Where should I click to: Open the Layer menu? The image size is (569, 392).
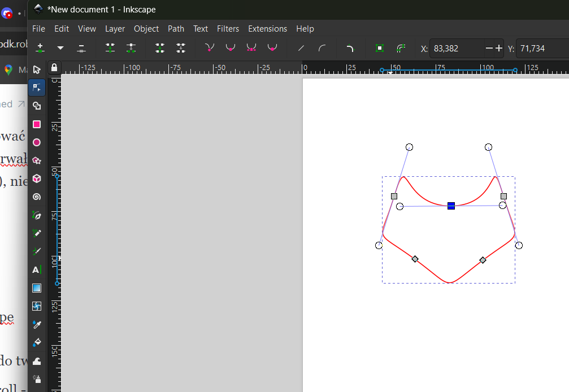click(x=115, y=29)
